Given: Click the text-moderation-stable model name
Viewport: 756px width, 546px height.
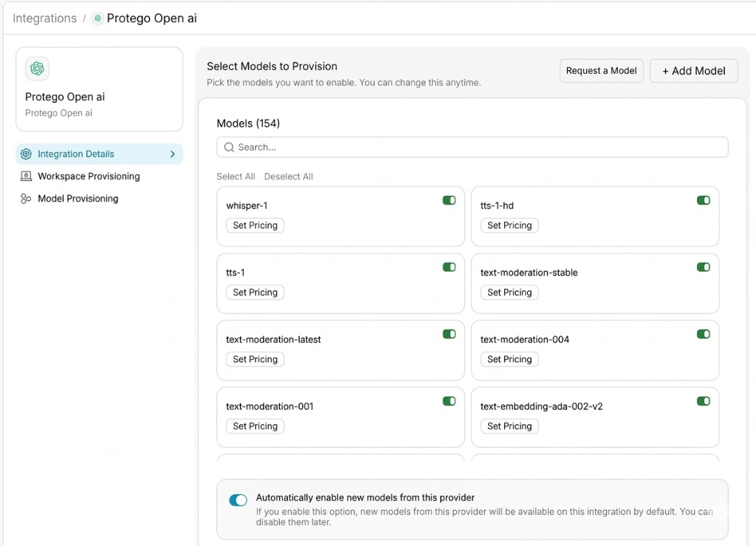Looking at the screenshot, I should [529, 273].
